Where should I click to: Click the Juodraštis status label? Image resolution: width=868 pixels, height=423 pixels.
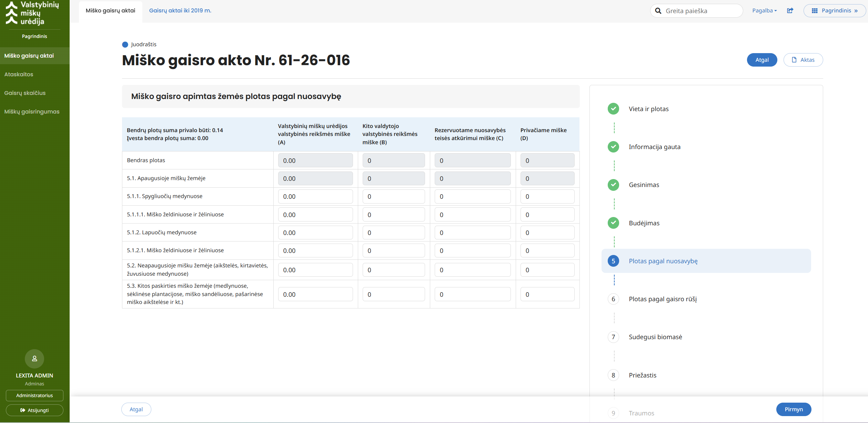144,44
